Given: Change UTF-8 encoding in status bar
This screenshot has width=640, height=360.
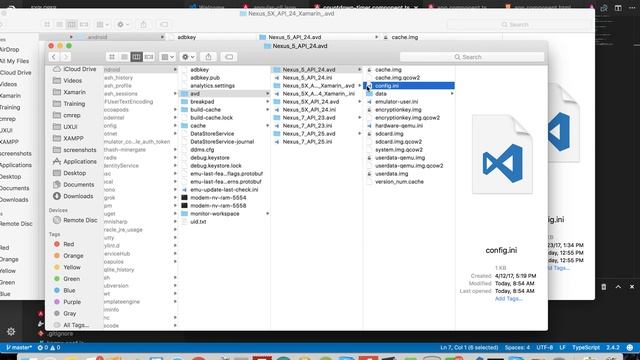Looking at the screenshot, I should coord(544,348).
